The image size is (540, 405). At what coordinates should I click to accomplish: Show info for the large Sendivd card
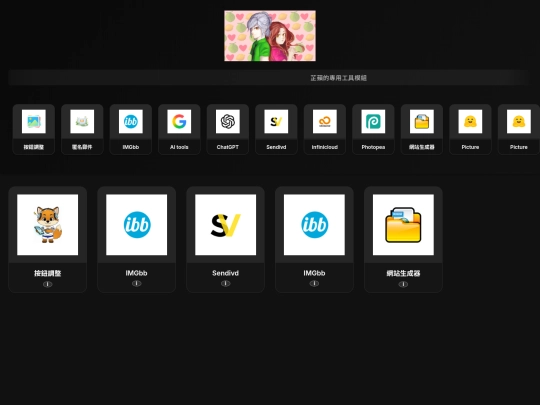226,283
